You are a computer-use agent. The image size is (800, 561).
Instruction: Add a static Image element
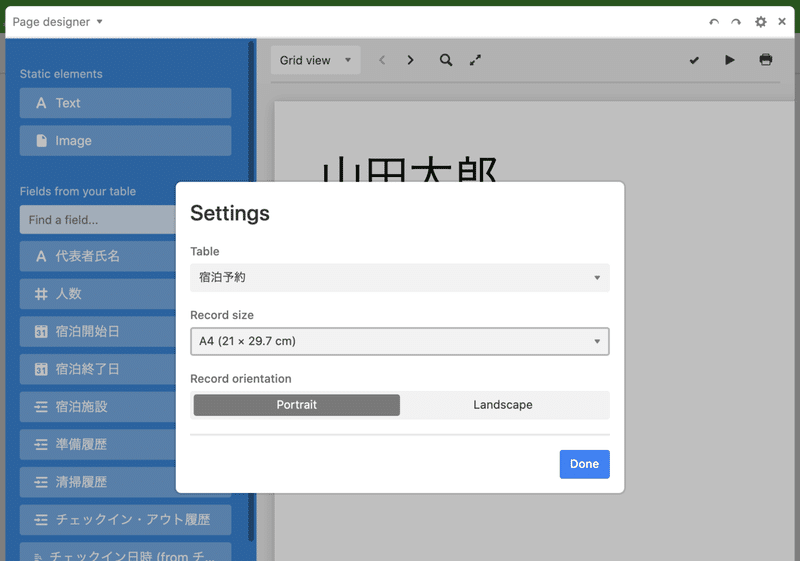click(x=126, y=141)
